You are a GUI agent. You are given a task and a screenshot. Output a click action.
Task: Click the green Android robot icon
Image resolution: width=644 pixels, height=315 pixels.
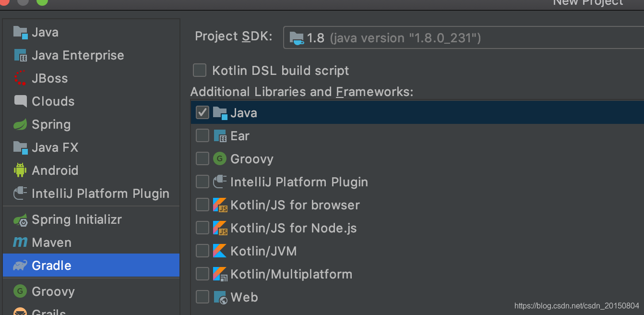pos(20,170)
